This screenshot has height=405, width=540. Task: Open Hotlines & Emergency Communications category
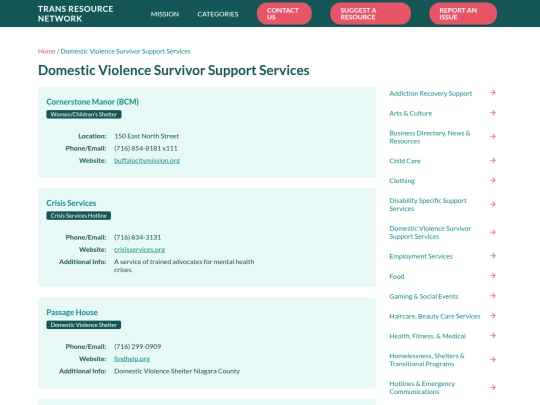(x=422, y=388)
